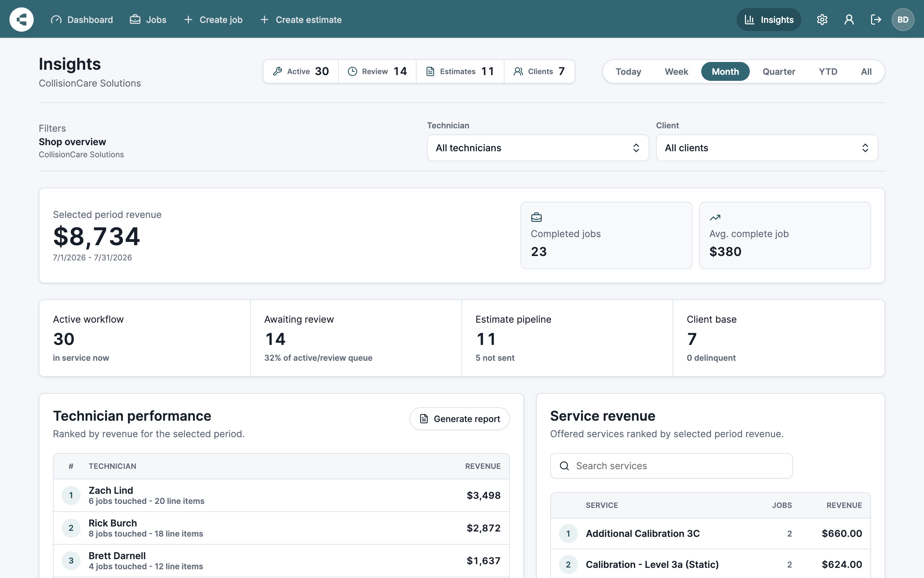Select the Quarter period
The image size is (924, 578).
(779, 71)
